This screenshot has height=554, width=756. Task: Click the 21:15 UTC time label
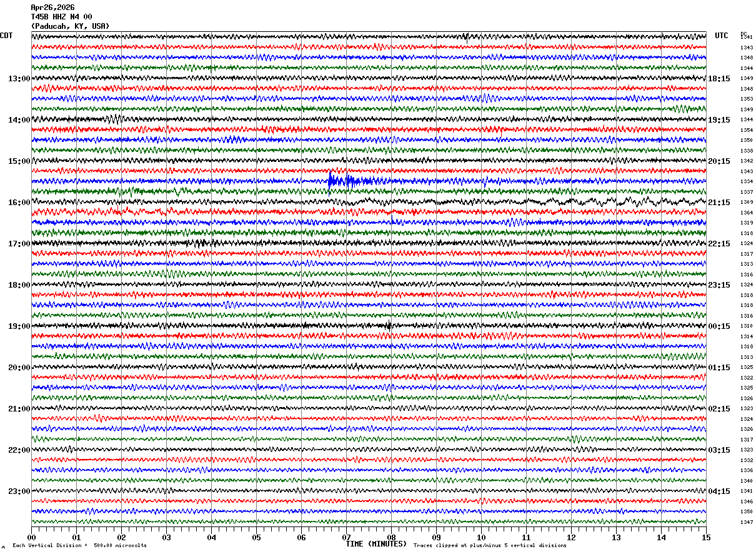point(719,203)
